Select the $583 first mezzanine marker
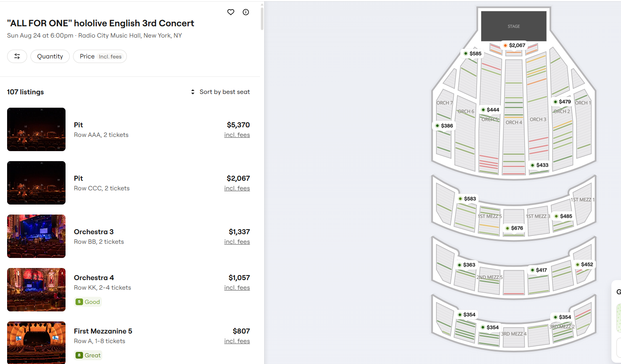The width and height of the screenshot is (621, 364). (x=467, y=199)
